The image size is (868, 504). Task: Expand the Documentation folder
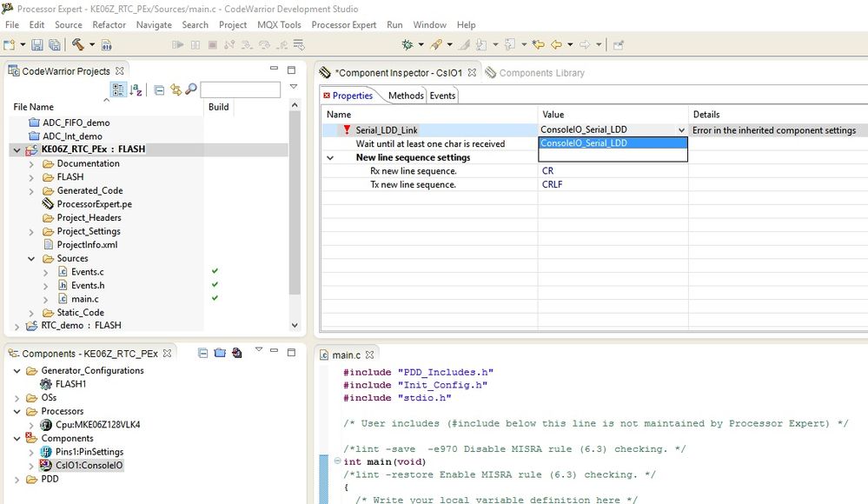[x=31, y=163]
